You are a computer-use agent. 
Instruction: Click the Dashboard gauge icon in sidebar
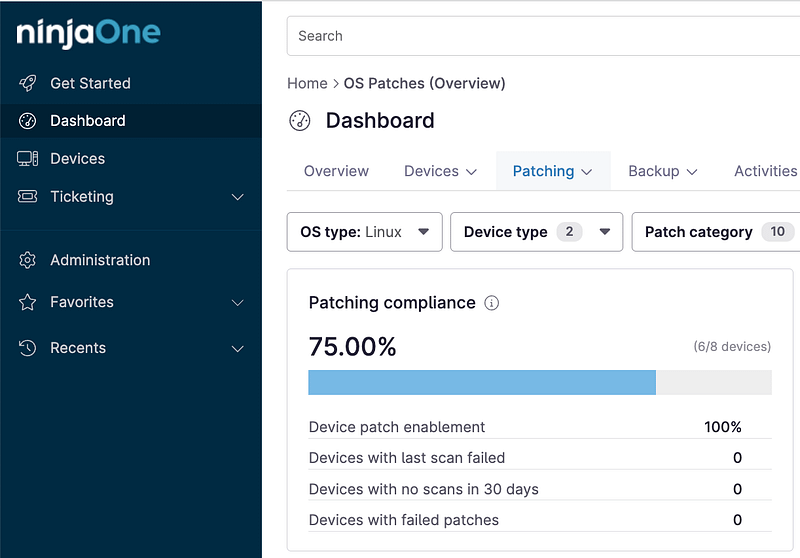point(28,121)
